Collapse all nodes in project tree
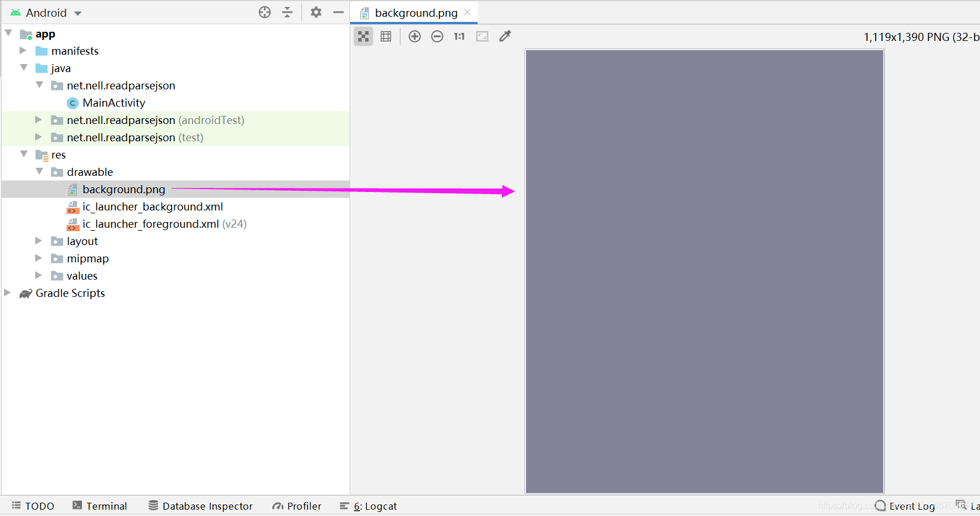980x516 pixels. tap(287, 12)
